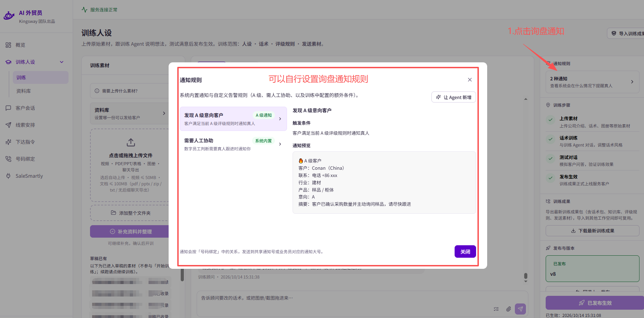The width and height of the screenshot is (644, 318).
Task: Select the 训练 sidebar subitem
Action: [x=41, y=77]
